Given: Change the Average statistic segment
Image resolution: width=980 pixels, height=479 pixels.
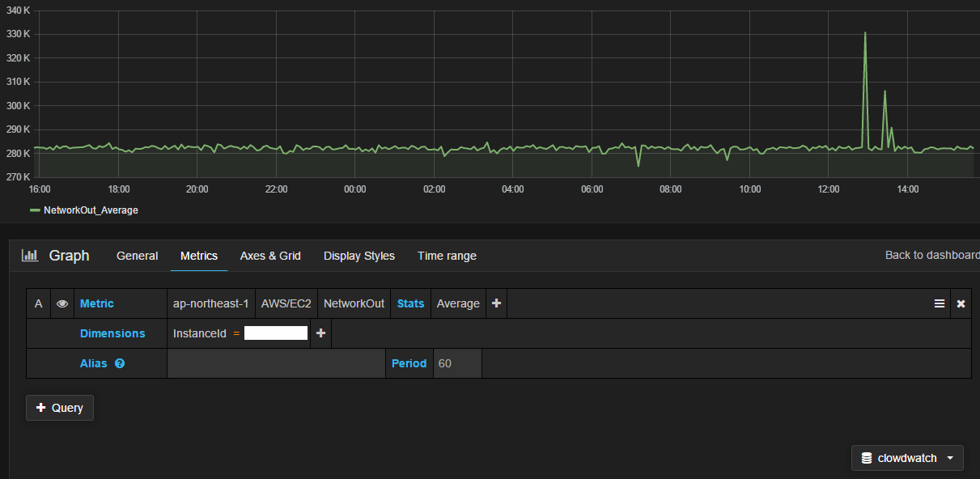Looking at the screenshot, I should click(458, 303).
